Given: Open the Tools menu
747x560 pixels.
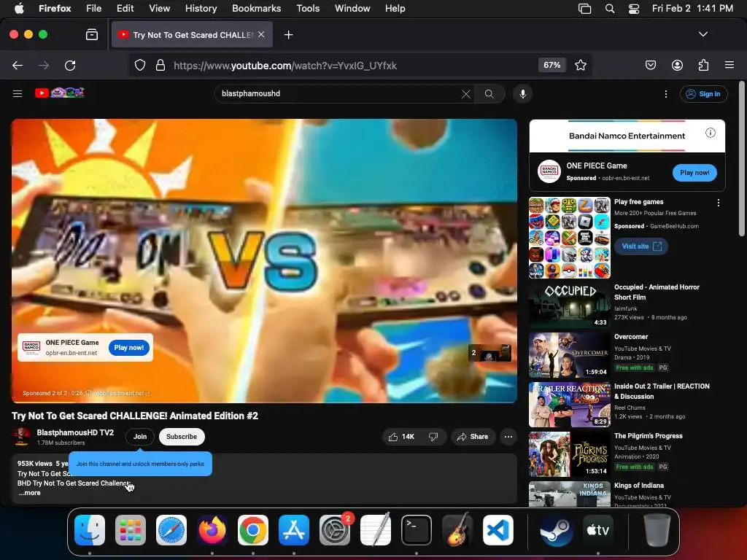Looking at the screenshot, I should tap(308, 9).
